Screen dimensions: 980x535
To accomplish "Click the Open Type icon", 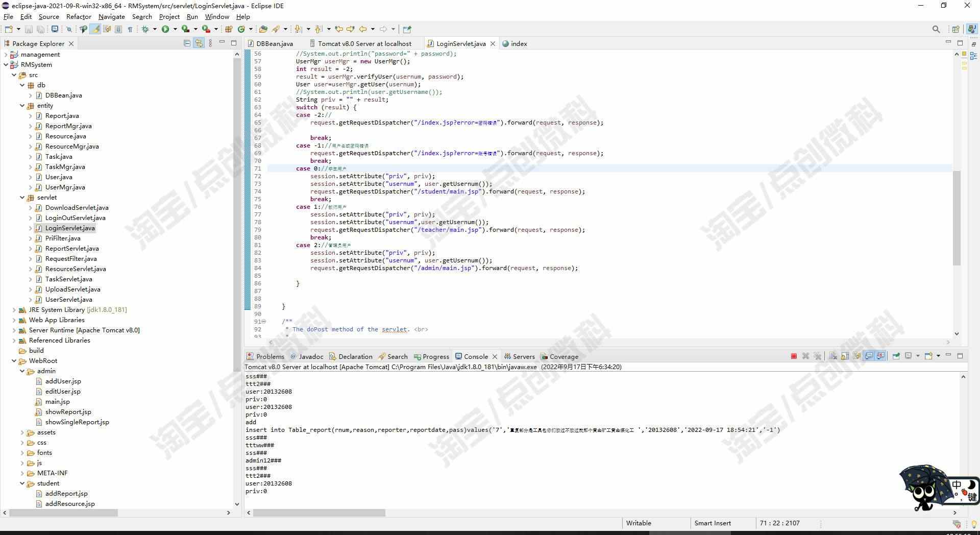I will tap(263, 29).
